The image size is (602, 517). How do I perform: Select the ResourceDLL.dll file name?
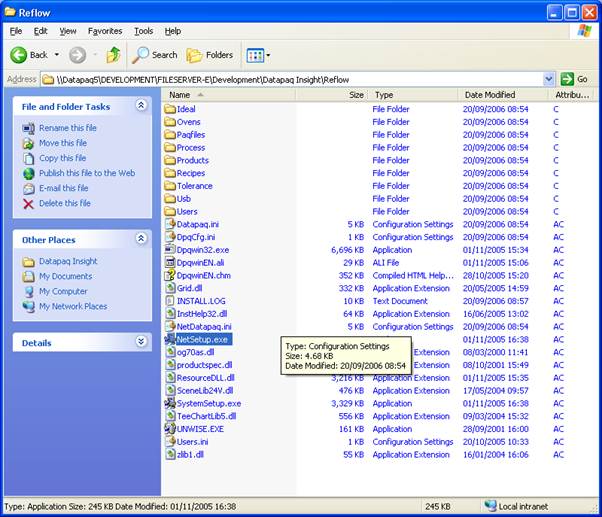pyautogui.click(x=205, y=378)
